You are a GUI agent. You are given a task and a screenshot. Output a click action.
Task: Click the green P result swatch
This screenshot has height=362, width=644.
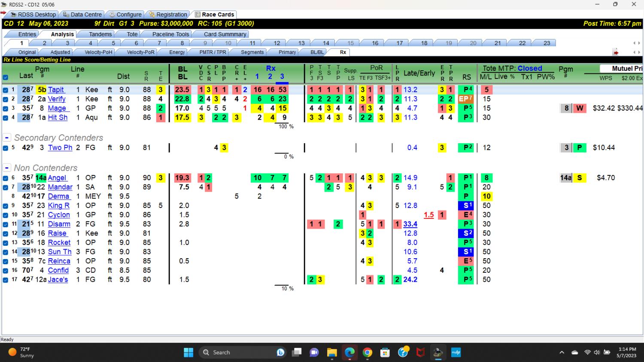coord(580,148)
